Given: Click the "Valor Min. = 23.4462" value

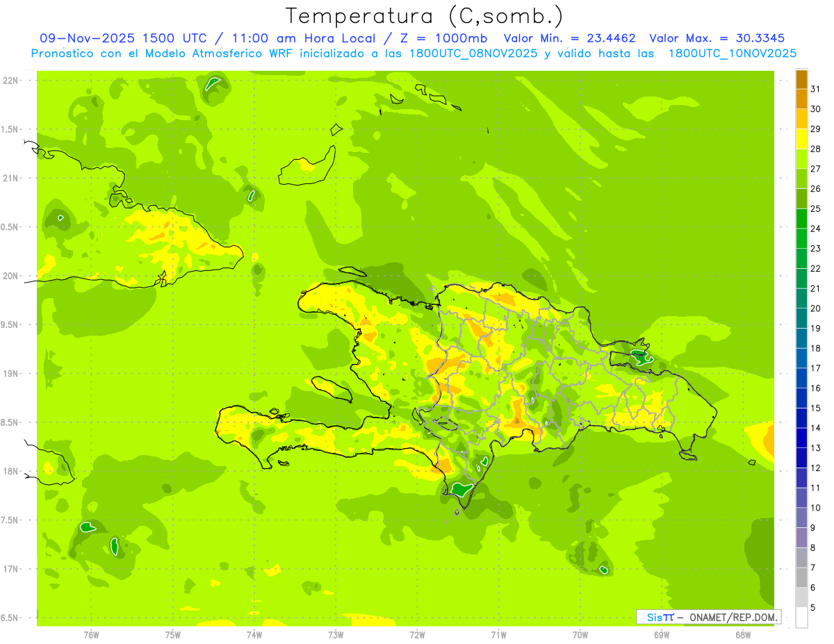Looking at the screenshot, I should pyautogui.click(x=570, y=38).
